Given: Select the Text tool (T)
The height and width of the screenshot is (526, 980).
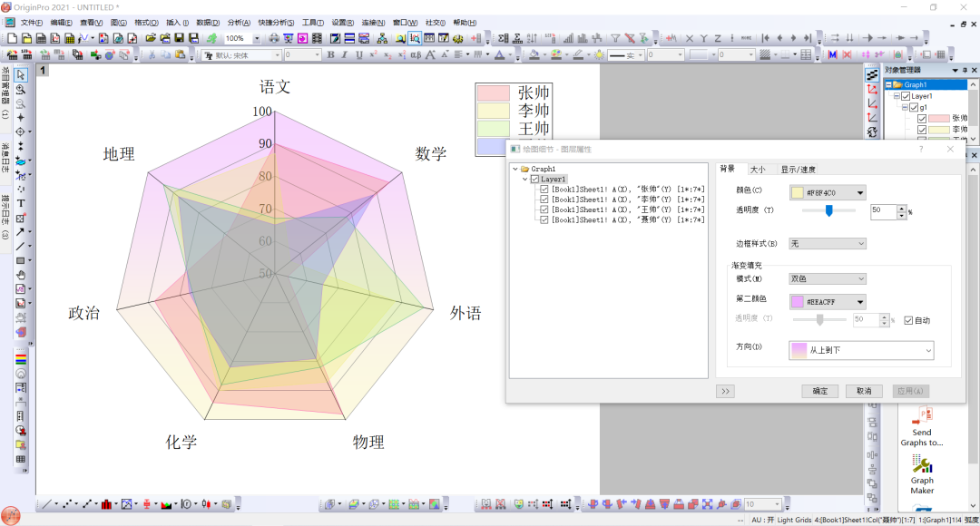Looking at the screenshot, I should point(21,203).
